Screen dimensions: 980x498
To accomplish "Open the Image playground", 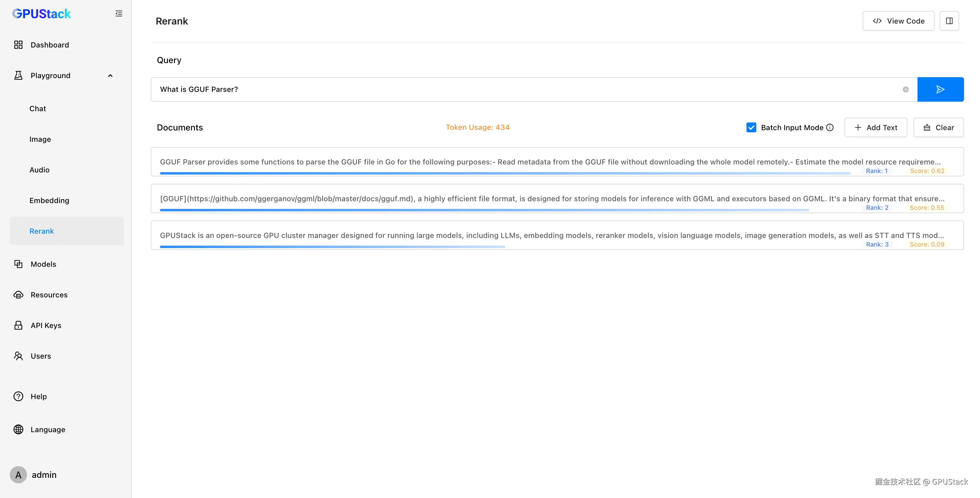I will 40,139.
